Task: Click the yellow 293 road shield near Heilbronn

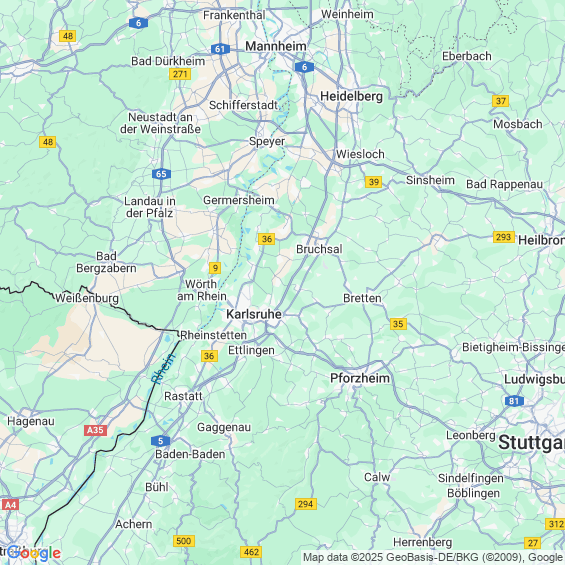Action: click(503, 237)
